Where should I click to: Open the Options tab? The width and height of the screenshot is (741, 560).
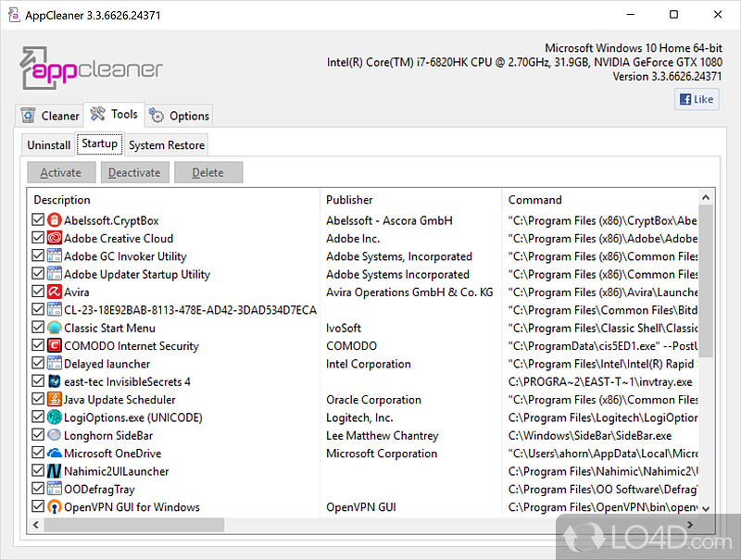tap(180, 116)
